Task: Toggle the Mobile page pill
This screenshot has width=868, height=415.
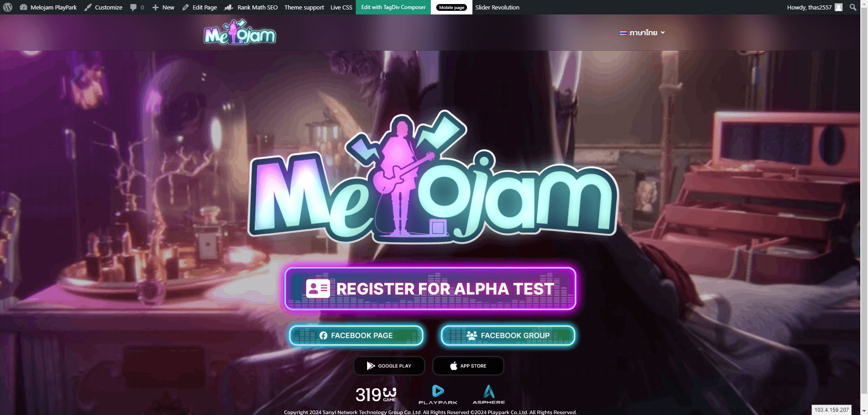Action: tap(451, 7)
